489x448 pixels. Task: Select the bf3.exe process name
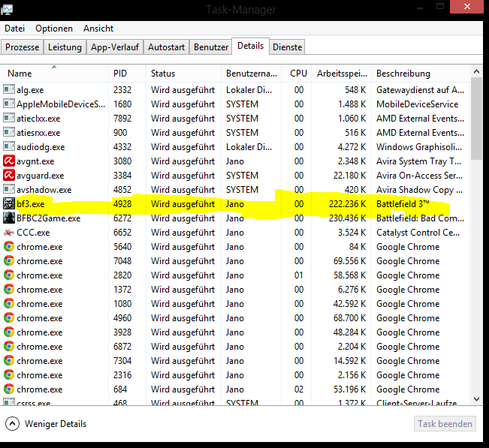pos(31,204)
